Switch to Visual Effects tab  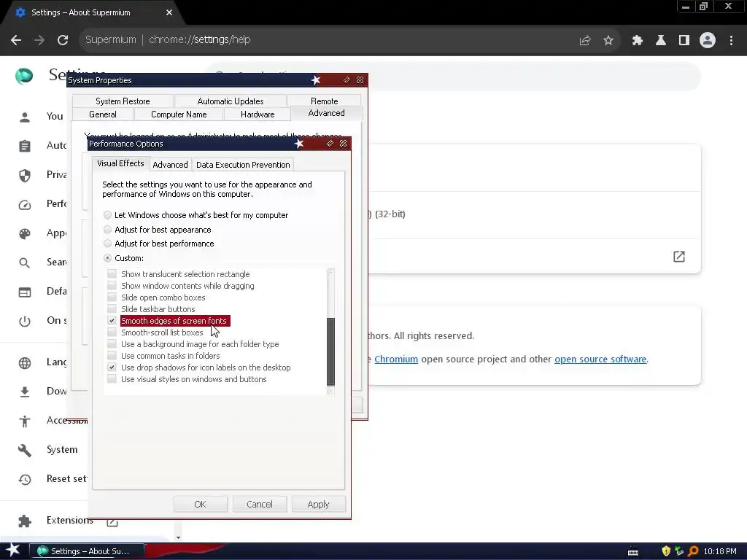coord(120,163)
